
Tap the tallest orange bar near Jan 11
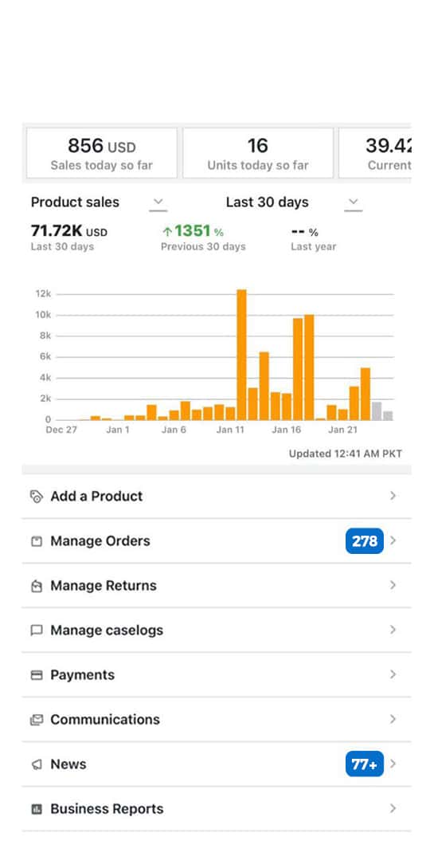click(241, 355)
